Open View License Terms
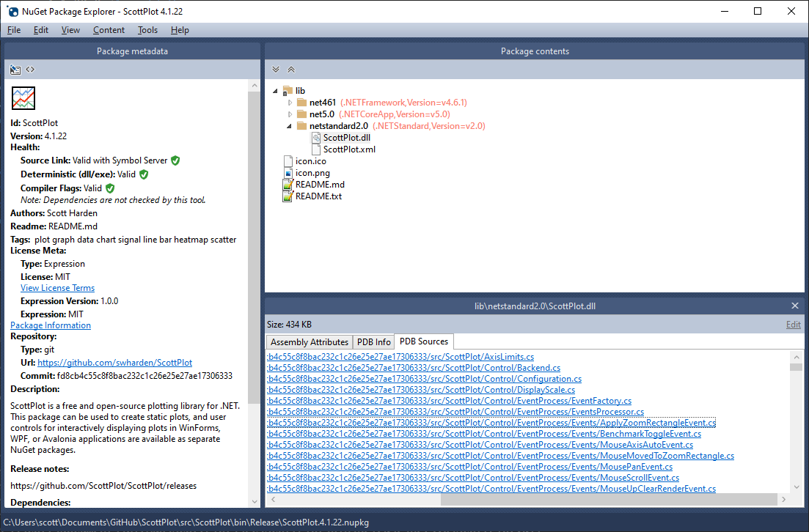The image size is (809, 532). (57, 287)
